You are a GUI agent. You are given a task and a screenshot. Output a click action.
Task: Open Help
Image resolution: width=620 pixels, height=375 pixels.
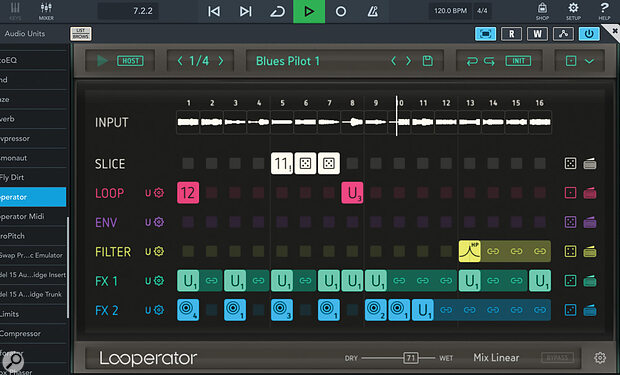tap(604, 11)
